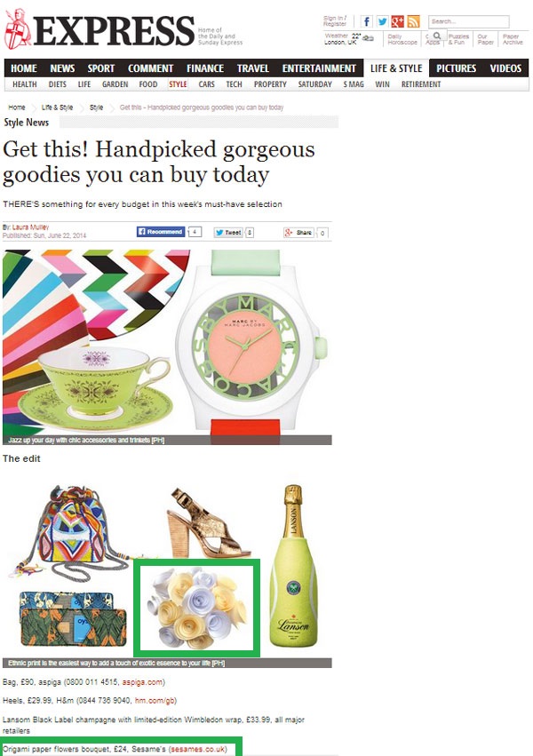Open the Google Plus icon in header
Viewport: 533px width, 756px height.
coord(398,21)
